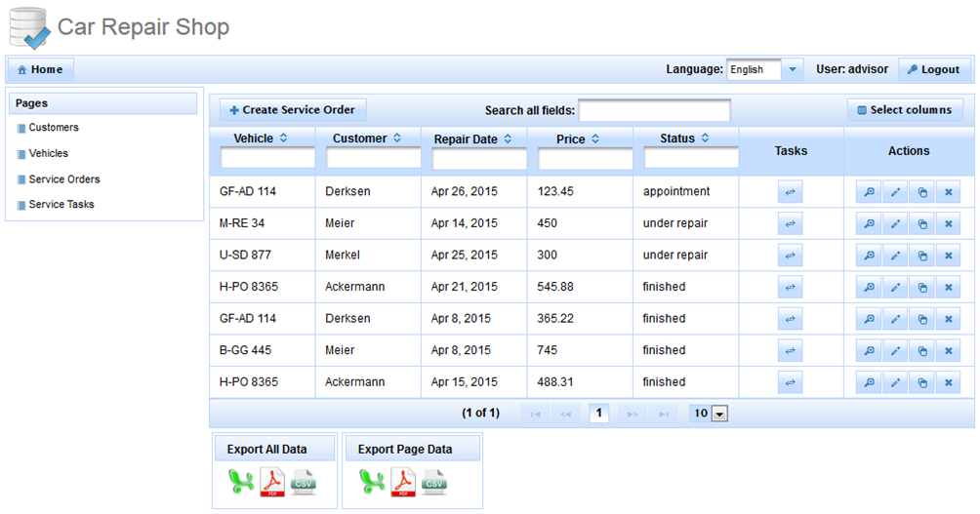Jump to the last page in paginator
This screenshot has height=514, width=980.
(664, 414)
